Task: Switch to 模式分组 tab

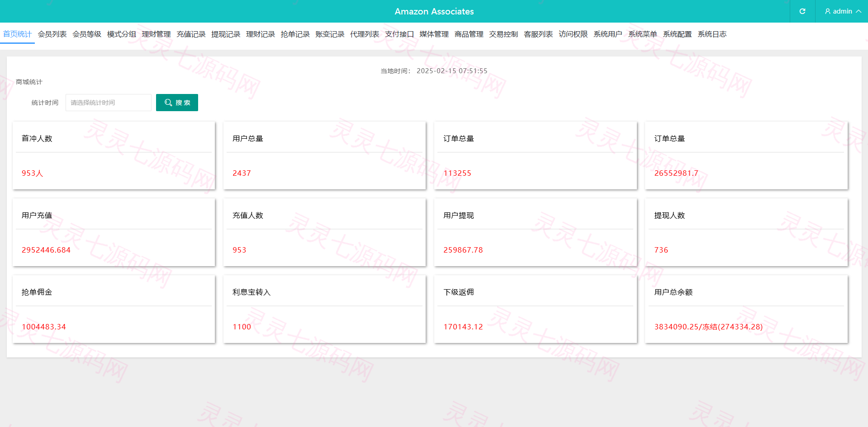Action: (122, 34)
